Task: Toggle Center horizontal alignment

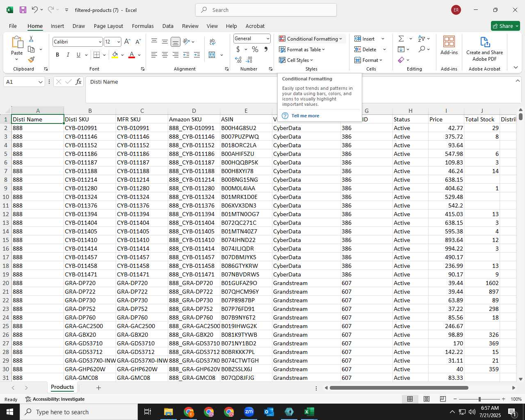Action: [x=165, y=55]
